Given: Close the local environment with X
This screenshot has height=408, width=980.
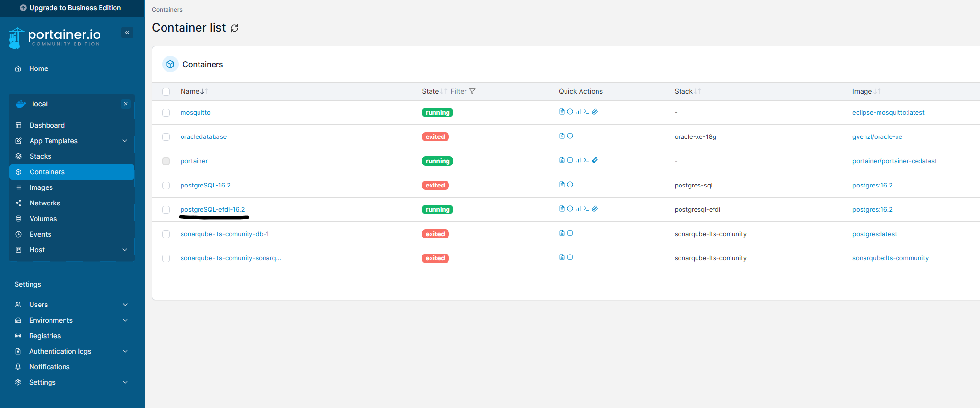Looking at the screenshot, I should [126, 104].
